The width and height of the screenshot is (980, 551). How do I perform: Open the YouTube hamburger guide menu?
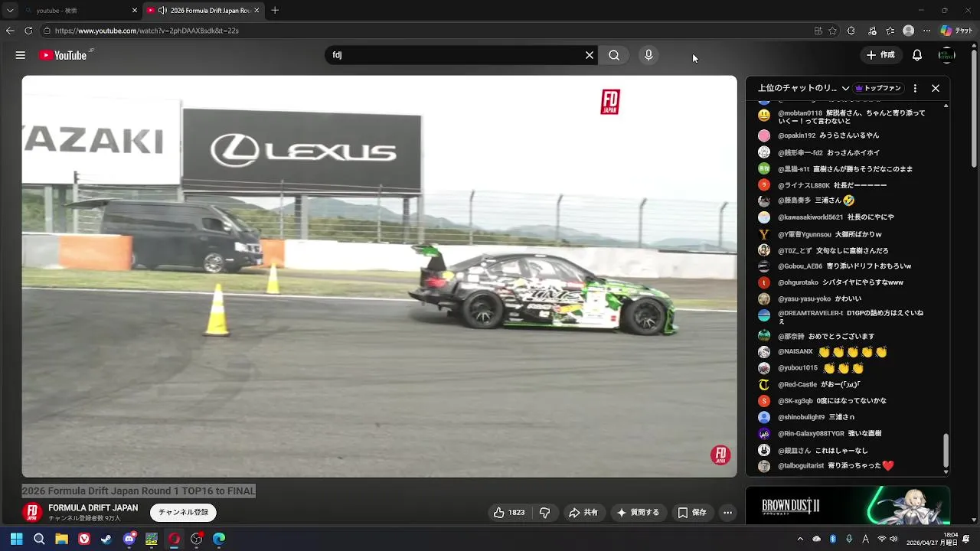(21, 55)
